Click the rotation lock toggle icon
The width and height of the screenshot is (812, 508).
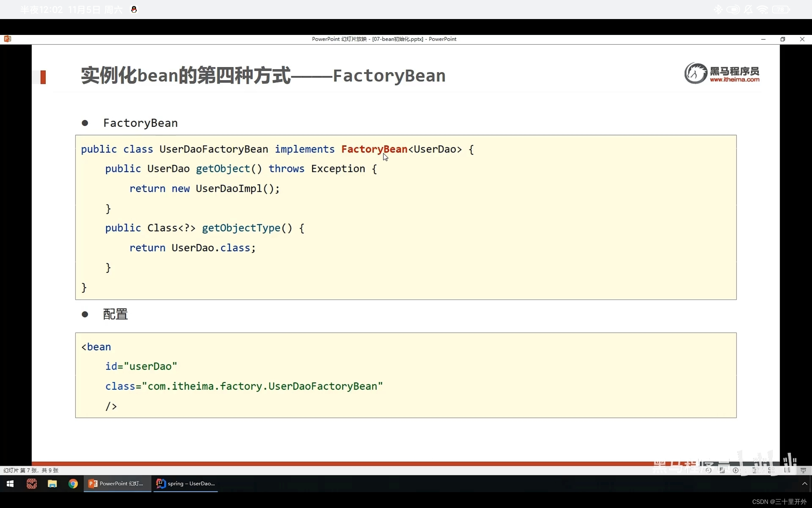point(733,10)
